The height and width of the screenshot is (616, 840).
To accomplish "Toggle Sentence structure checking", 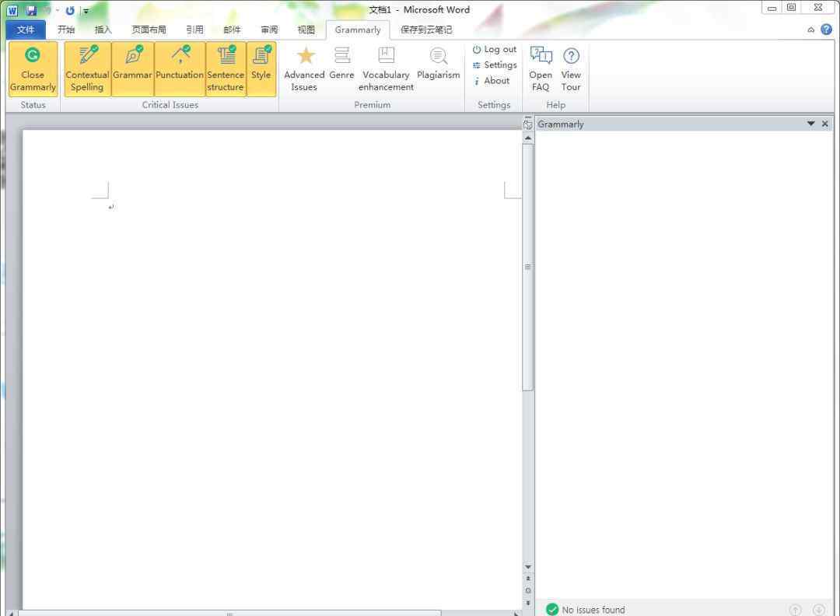I will pos(226,70).
